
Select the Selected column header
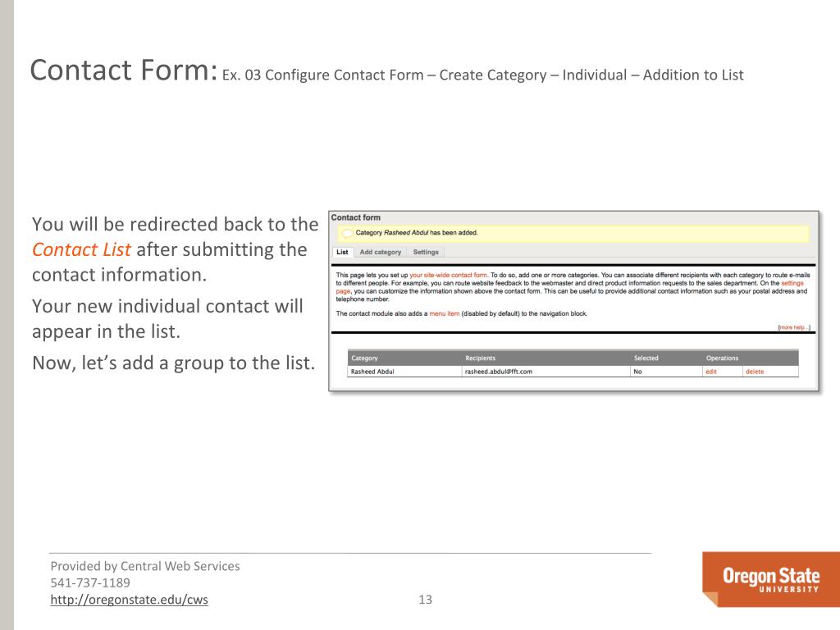[x=646, y=358]
